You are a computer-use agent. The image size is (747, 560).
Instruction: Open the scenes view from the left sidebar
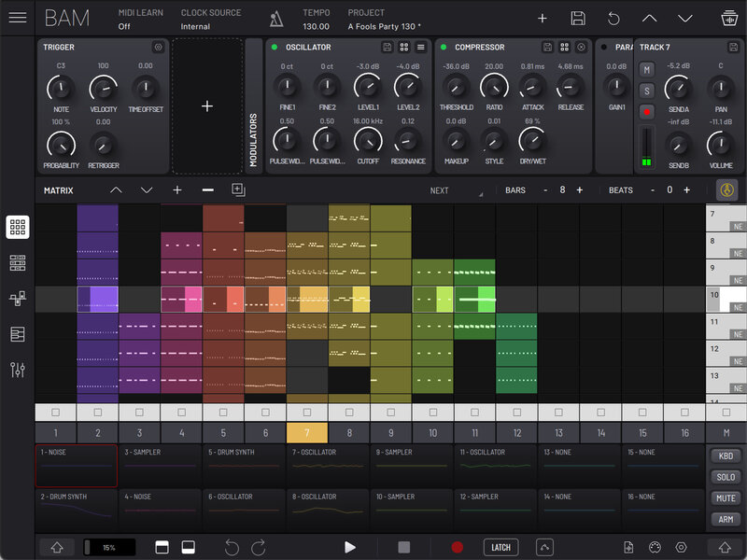tap(18, 264)
